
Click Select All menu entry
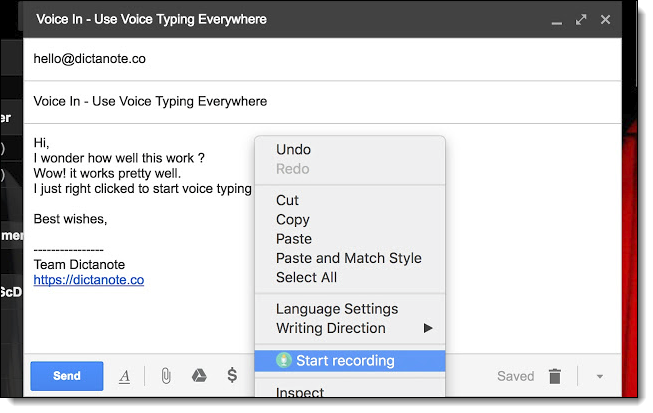click(350, 277)
